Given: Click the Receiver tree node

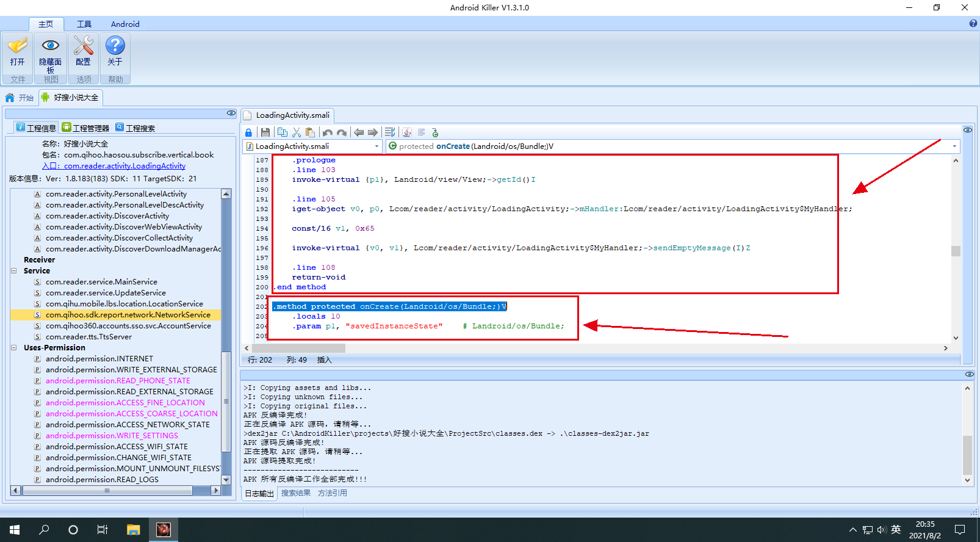Looking at the screenshot, I should (39, 260).
